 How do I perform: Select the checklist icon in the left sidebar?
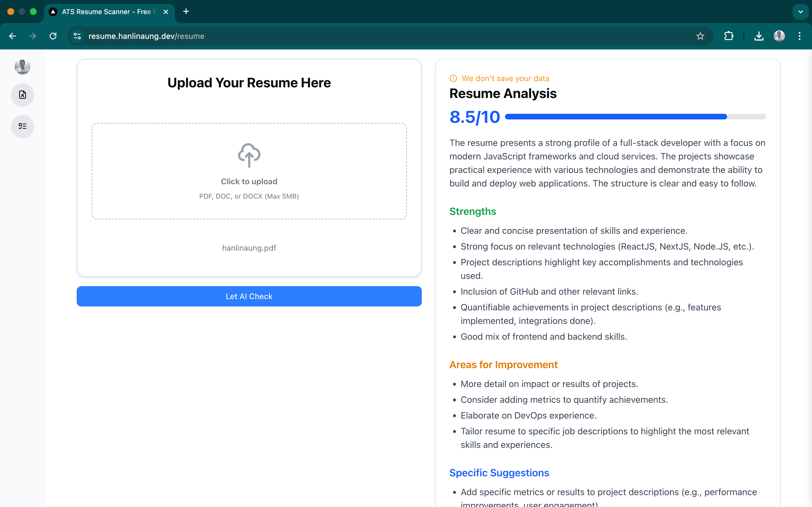(x=22, y=126)
